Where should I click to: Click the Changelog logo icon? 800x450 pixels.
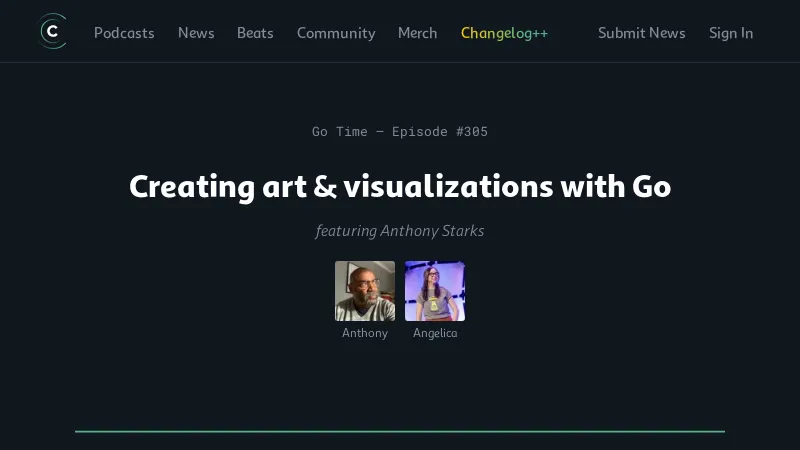click(52, 32)
